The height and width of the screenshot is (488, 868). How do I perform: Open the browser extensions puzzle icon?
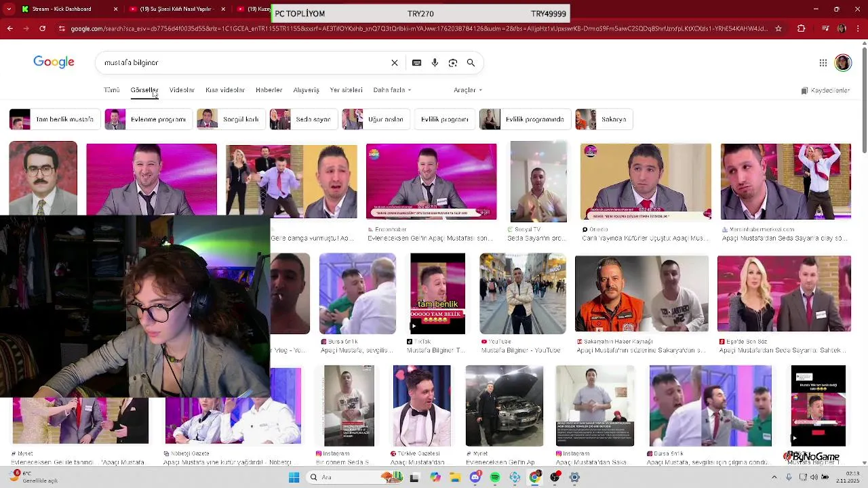(801, 28)
